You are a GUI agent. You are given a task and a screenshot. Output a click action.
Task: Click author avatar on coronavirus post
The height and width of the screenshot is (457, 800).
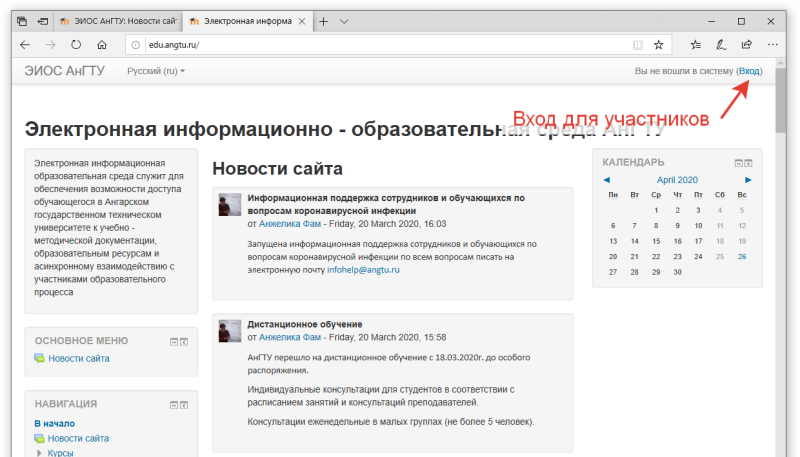coord(230,205)
